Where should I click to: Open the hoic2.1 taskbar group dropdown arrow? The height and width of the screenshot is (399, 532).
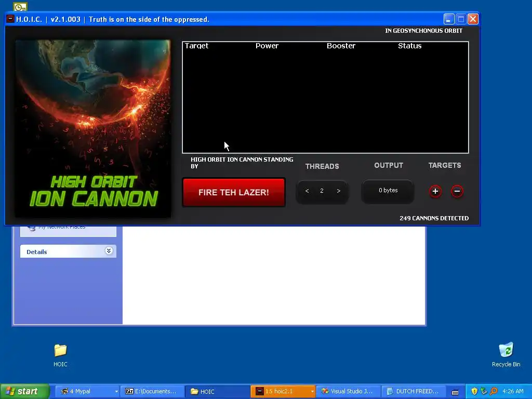point(312,391)
